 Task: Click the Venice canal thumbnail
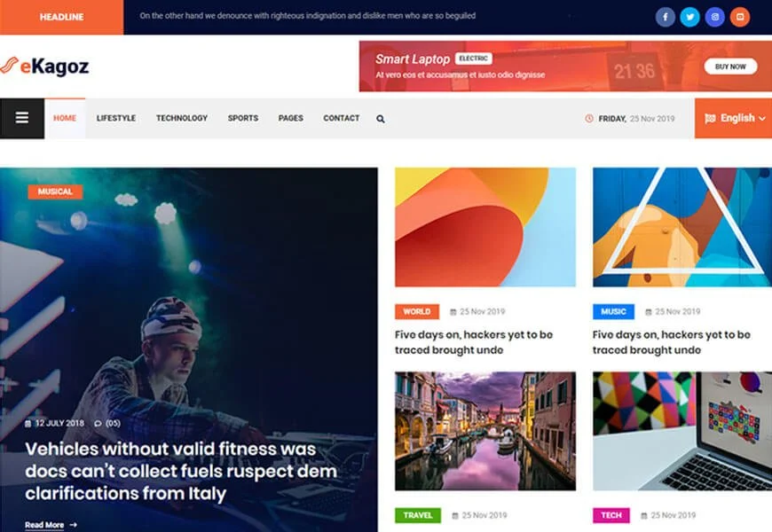[485, 431]
